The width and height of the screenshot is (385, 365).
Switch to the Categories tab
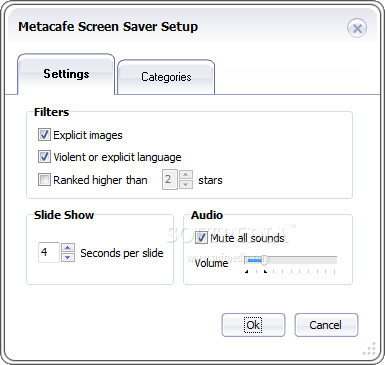[166, 77]
